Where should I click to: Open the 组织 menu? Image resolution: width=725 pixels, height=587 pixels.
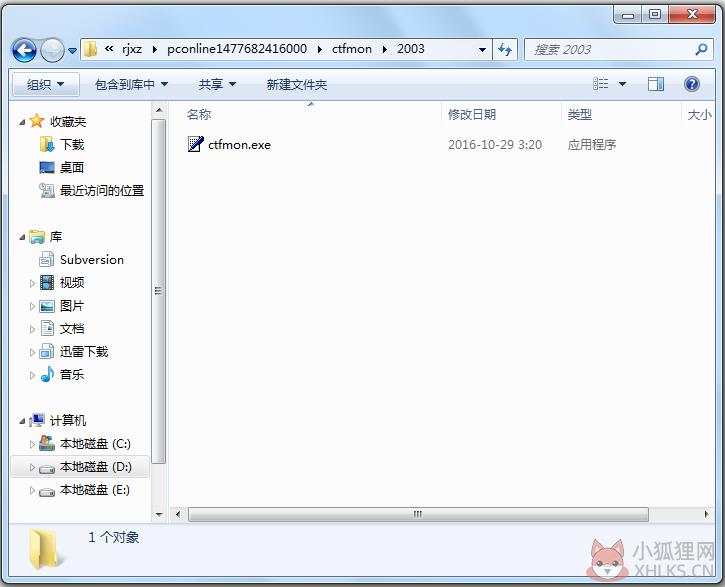(45, 85)
